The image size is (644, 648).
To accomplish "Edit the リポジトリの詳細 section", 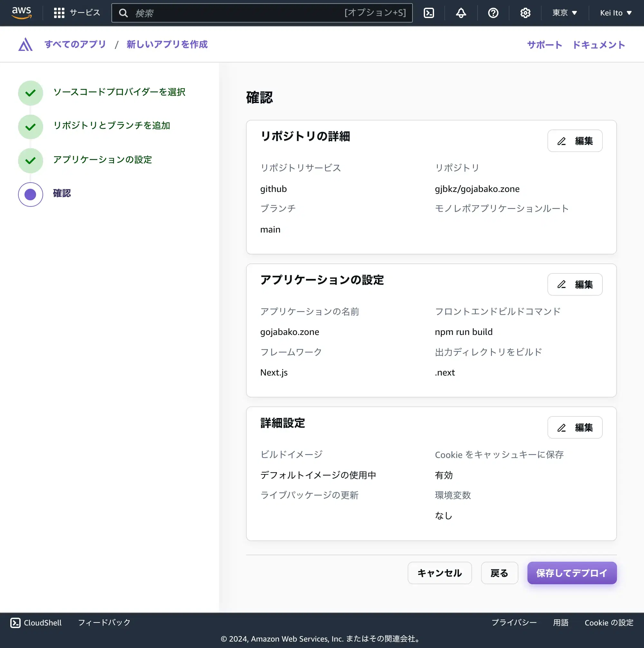I will pyautogui.click(x=575, y=141).
